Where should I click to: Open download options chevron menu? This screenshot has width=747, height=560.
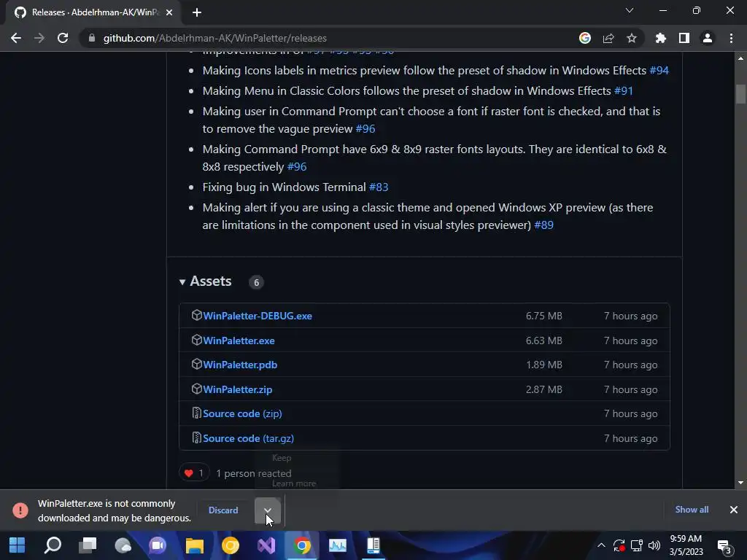[267, 510]
